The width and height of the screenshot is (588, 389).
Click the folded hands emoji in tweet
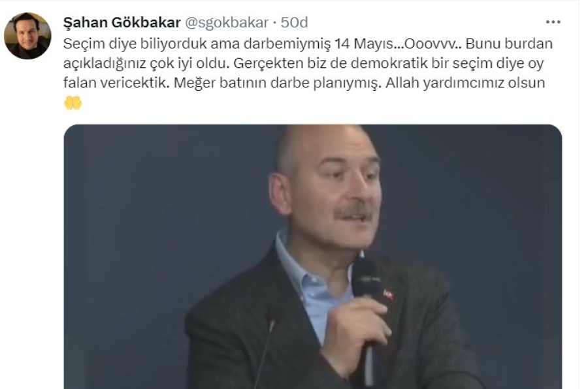(73, 102)
